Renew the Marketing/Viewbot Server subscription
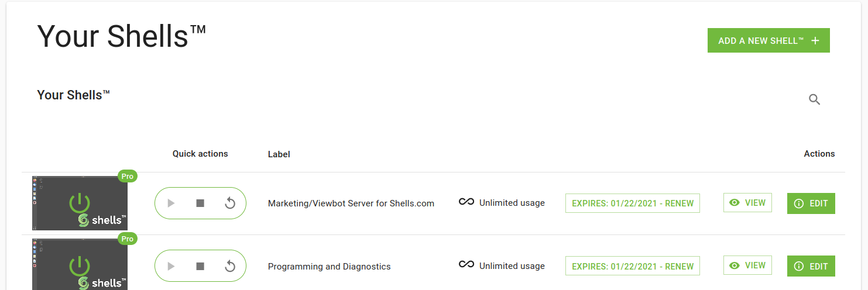 632,203
